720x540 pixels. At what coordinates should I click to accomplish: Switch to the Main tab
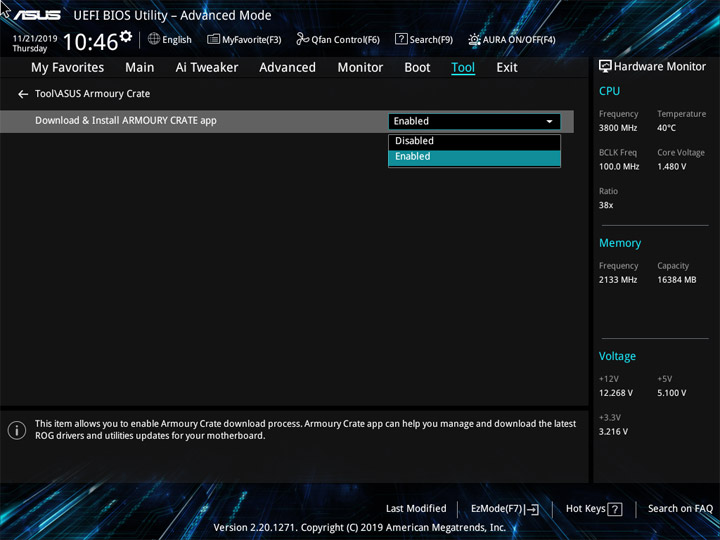pos(140,68)
